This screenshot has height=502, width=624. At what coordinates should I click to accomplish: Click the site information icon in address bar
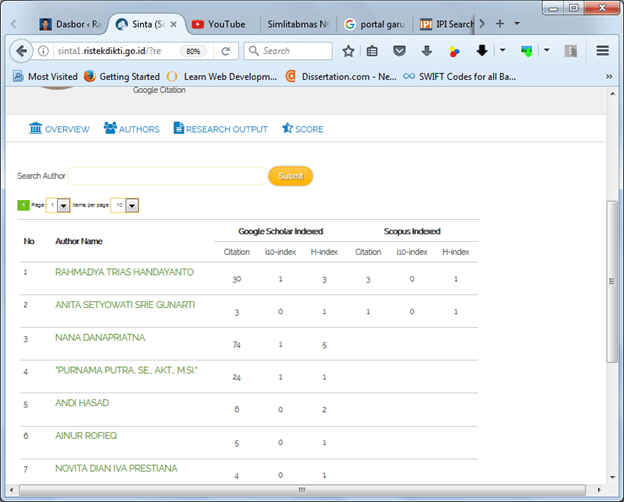click(44, 51)
